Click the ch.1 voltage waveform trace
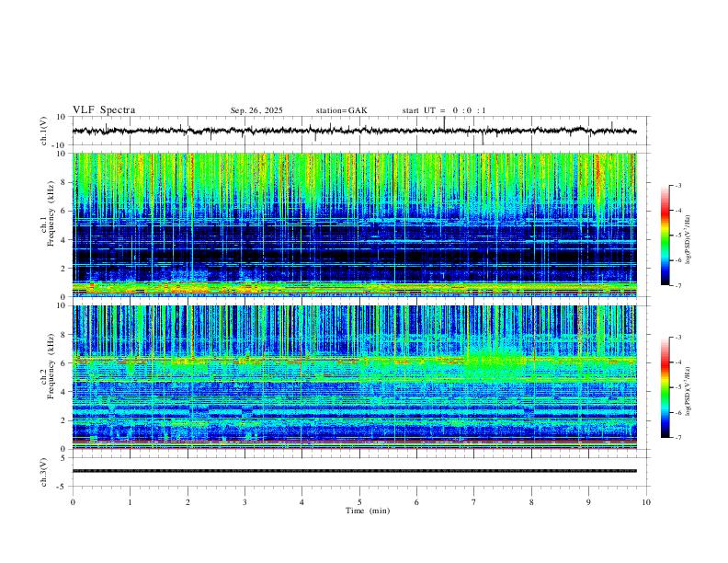 point(354,131)
